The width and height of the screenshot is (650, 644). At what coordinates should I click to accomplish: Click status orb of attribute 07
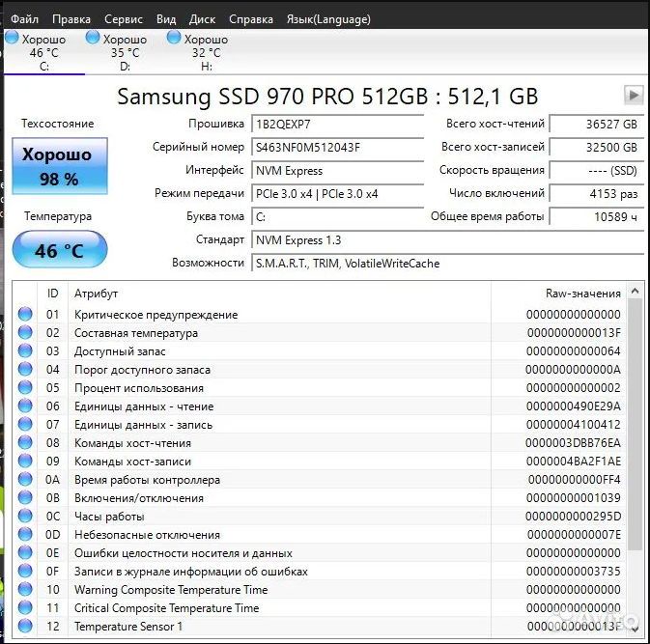[x=25, y=425]
